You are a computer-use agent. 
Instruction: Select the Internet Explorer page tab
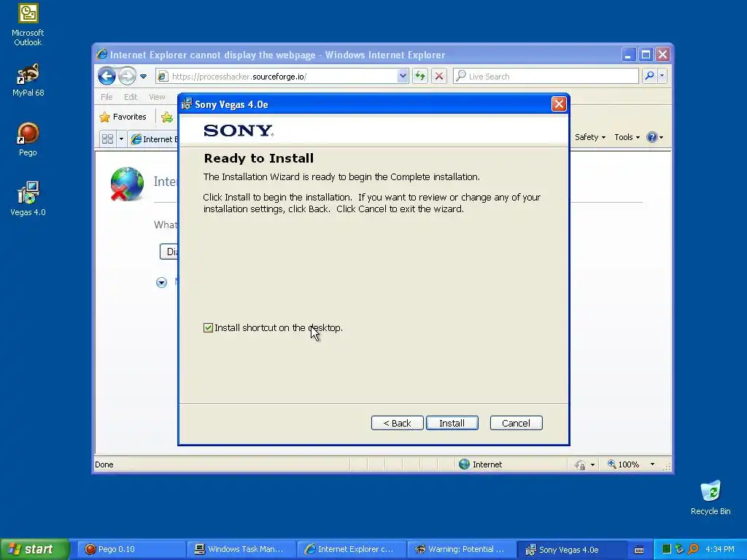153,139
